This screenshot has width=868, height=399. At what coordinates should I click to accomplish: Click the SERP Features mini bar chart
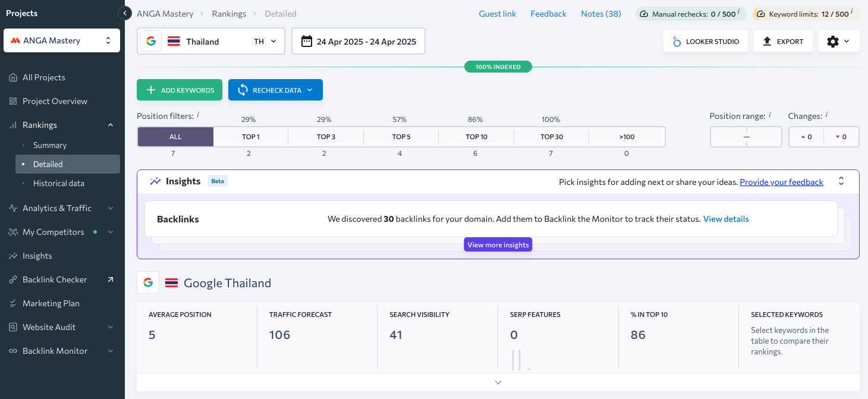pyautogui.click(x=520, y=360)
